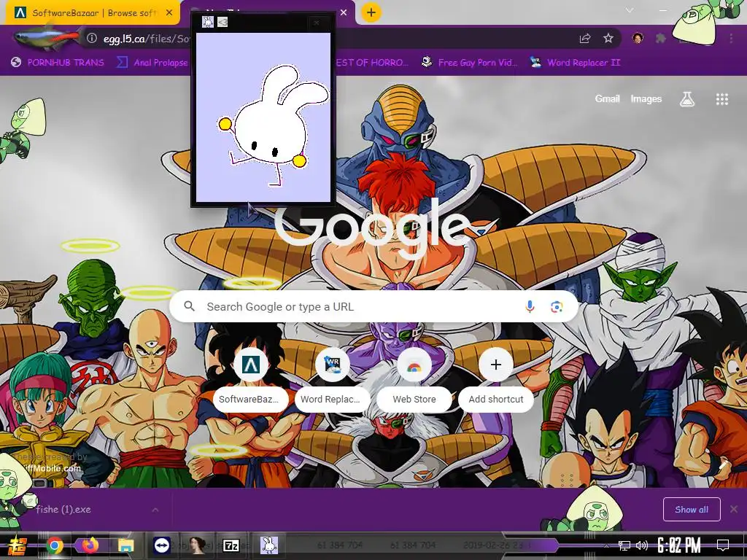This screenshot has width=747, height=560.
Task: Open the Search Labs flask icon
Action: 687,99
